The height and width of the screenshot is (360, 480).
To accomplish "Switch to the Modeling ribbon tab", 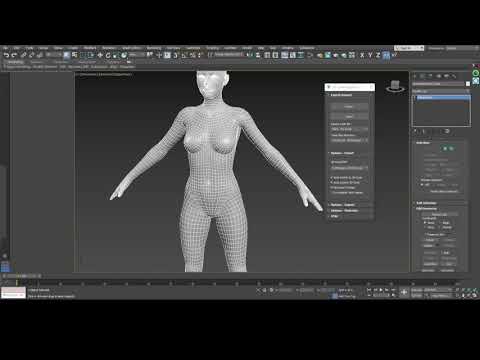I will click(x=15, y=62).
